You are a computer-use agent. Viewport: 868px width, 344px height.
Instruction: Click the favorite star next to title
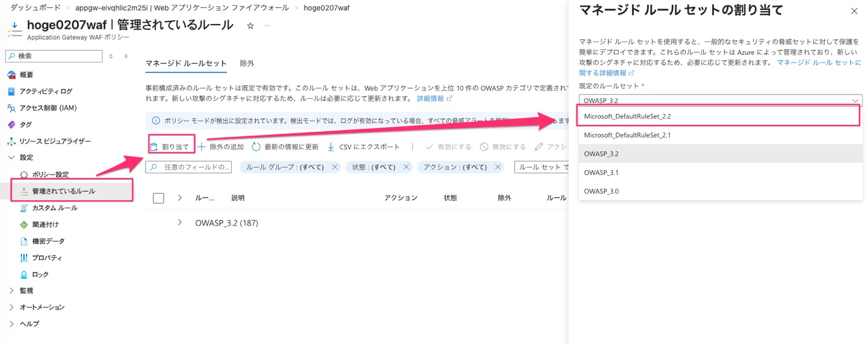[x=250, y=26]
